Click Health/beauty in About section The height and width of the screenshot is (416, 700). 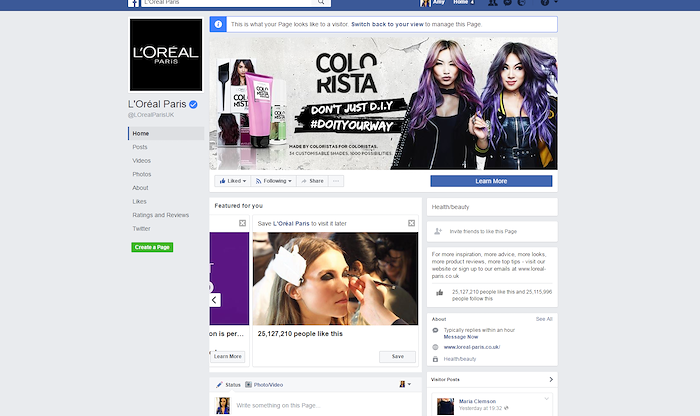(x=460, y=359)
